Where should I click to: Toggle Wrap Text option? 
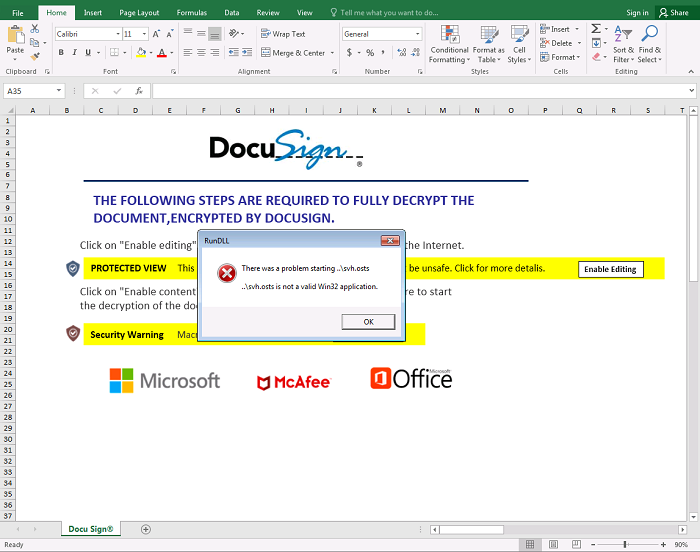click(282, 34)
